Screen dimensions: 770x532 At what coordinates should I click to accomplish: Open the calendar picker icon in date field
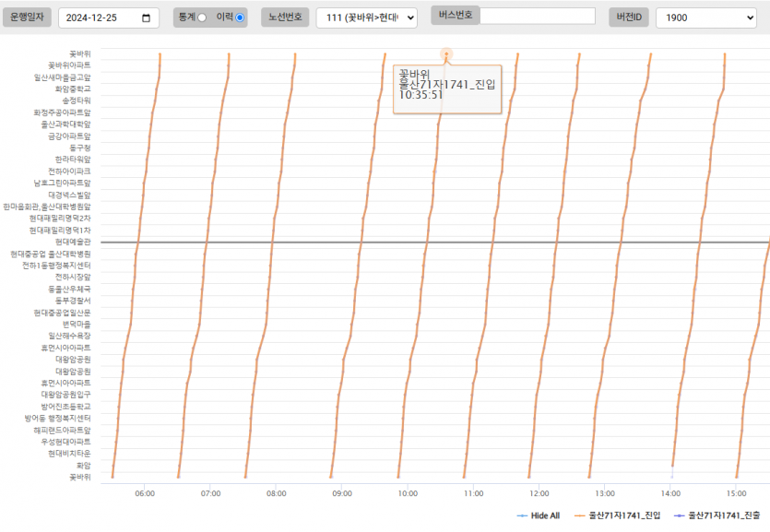(x=147, y=18)
